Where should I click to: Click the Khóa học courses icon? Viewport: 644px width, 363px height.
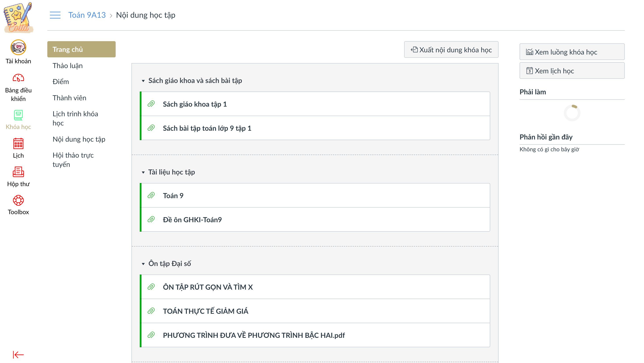tap(18, 115)
